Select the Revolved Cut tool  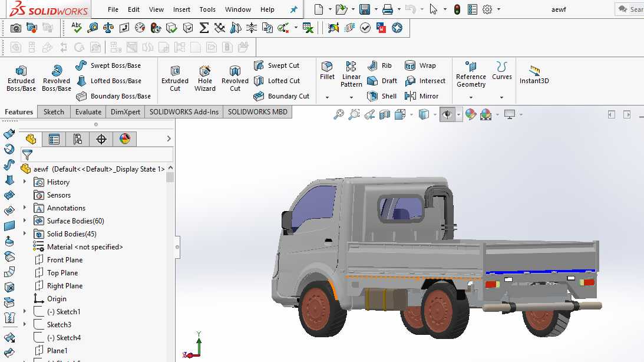click(x=235, y=78)
